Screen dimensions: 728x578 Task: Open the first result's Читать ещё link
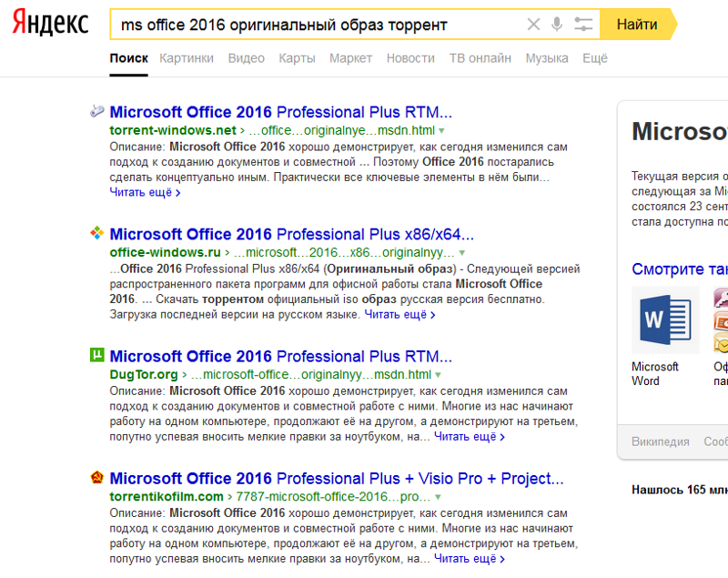145,192
